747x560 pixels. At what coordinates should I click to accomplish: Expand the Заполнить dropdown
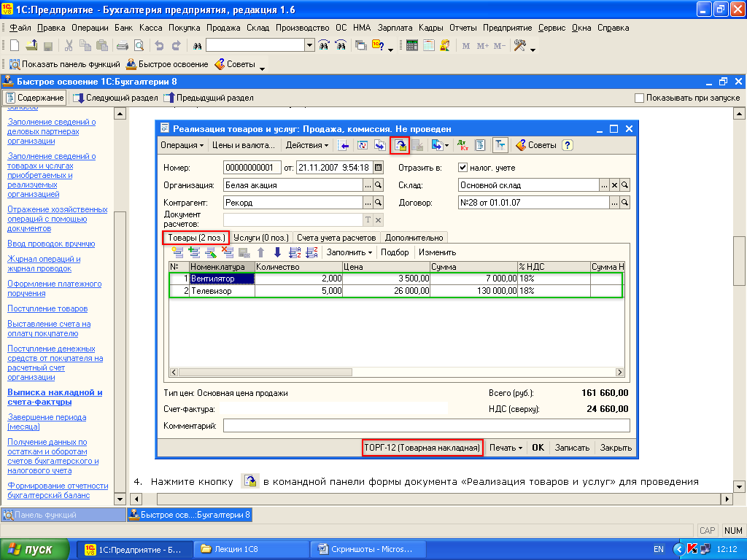(349, 252)
